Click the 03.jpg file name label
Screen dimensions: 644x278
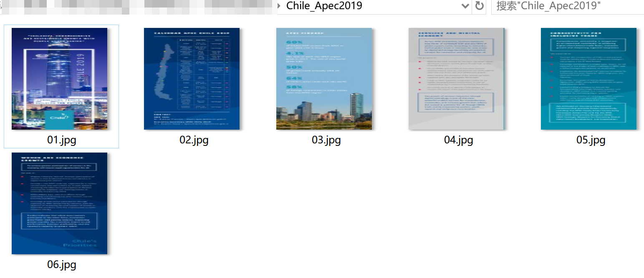326,140
